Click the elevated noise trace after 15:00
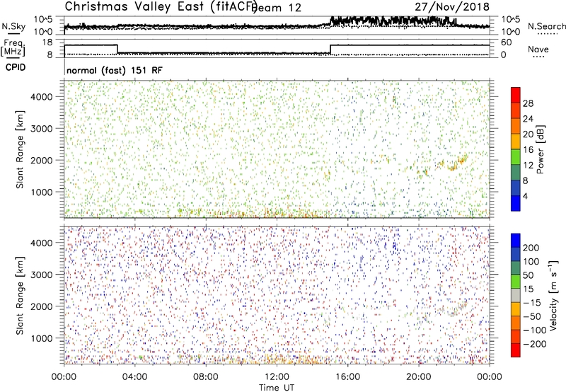Image resolution: width=566 pixels, height=392 pixels. [x=393, y=21]
